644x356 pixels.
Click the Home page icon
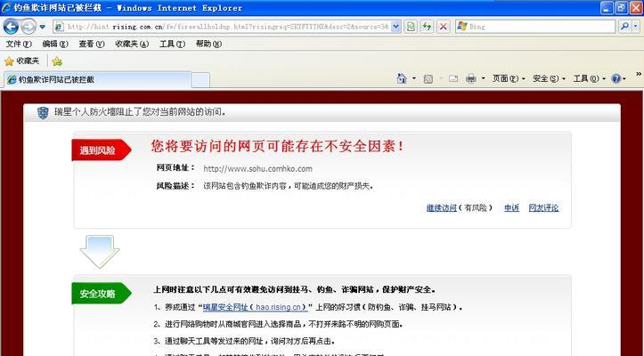point(402,78)
